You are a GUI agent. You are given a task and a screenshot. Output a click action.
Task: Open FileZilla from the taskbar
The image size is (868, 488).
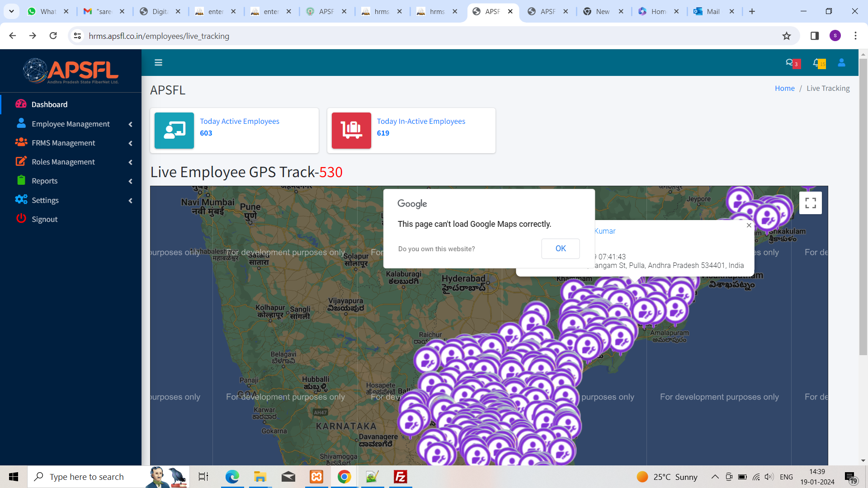[x=401, y=477]
